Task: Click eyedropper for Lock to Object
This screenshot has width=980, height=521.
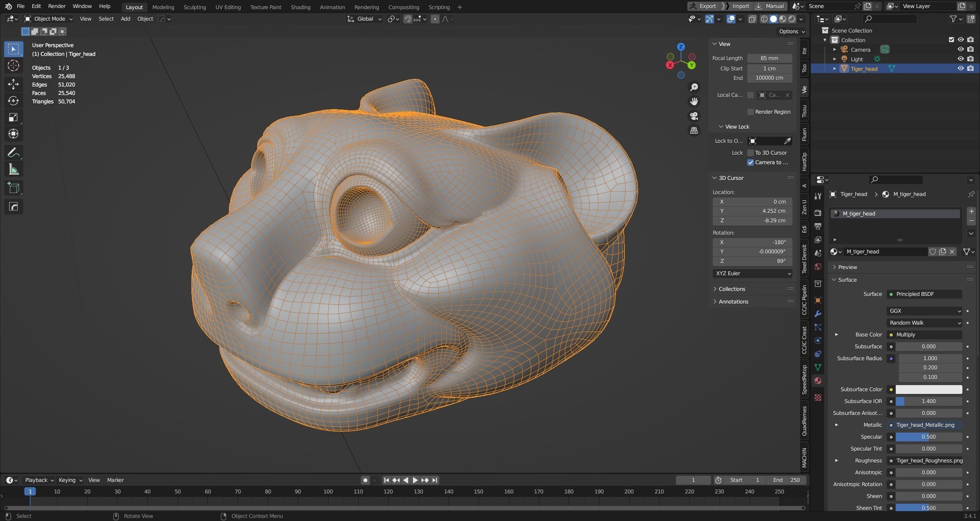Action: tap(787, 141)
